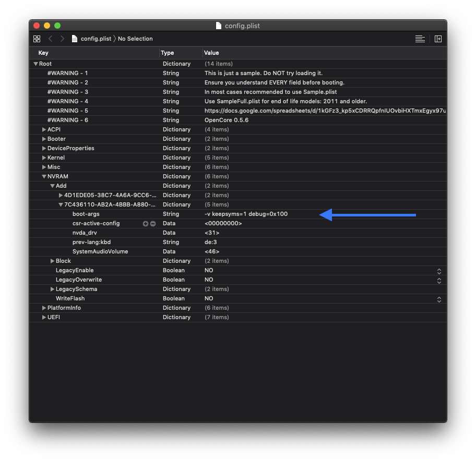This screenshot has width=476, height=461.
Task: Toggle WriteFlash boolean value stepper
Action: click(x=439, y=299)
